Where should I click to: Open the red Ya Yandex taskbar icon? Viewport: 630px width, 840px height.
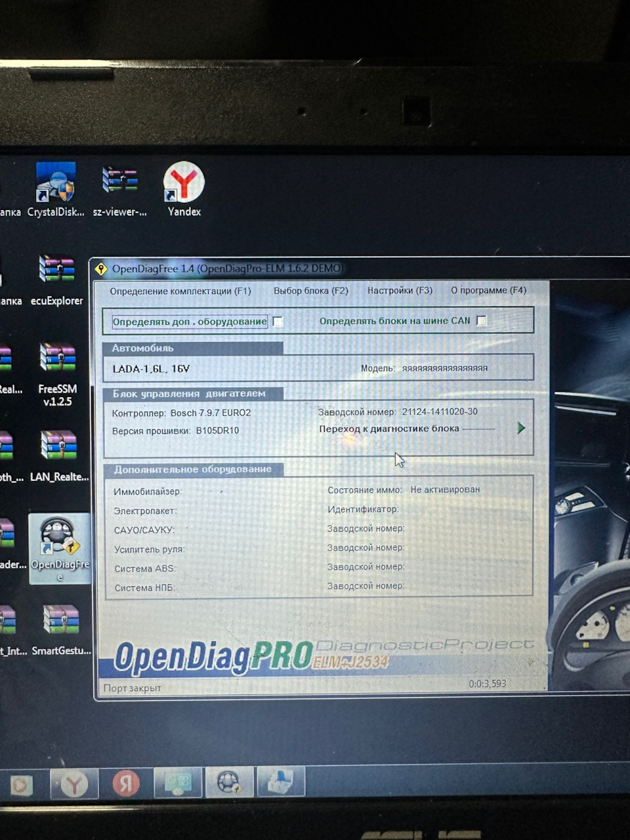(126, 783)
